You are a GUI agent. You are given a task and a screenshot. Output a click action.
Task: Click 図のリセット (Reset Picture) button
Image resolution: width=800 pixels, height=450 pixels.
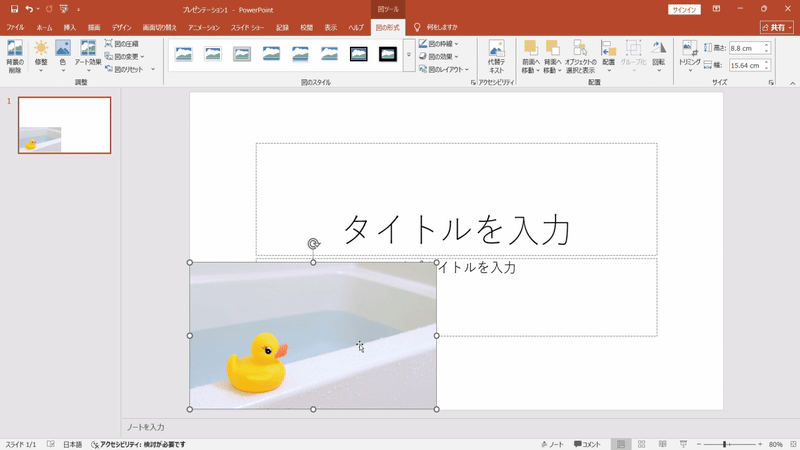click(x=124, y=69)
